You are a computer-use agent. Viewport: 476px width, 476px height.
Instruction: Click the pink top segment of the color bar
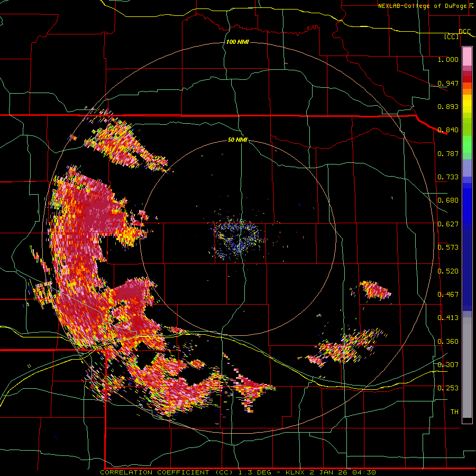pos(467,57)
